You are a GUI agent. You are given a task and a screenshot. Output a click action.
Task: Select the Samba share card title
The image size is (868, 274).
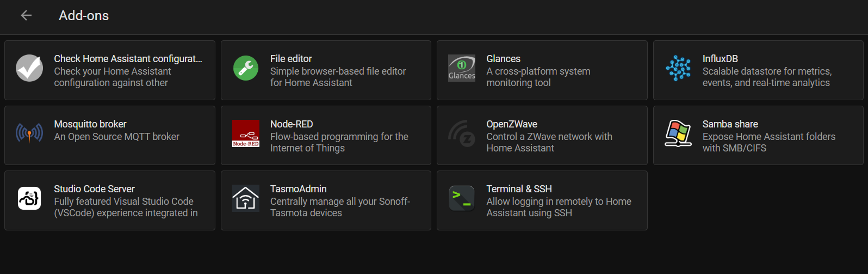pos(730,124)
